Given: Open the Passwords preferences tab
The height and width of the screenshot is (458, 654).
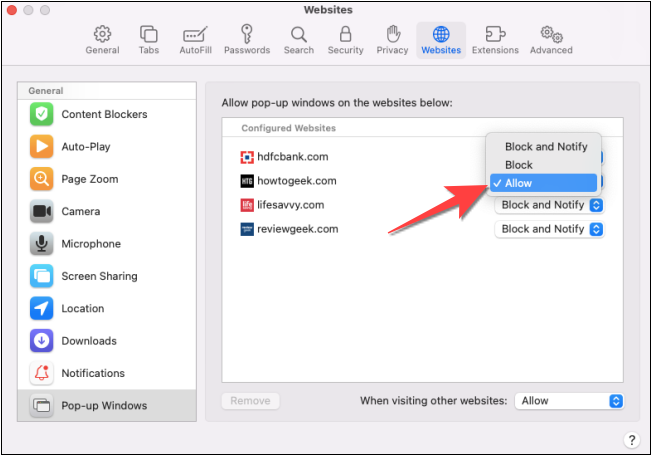Looking at the screenshot, I should pos(247,40).
